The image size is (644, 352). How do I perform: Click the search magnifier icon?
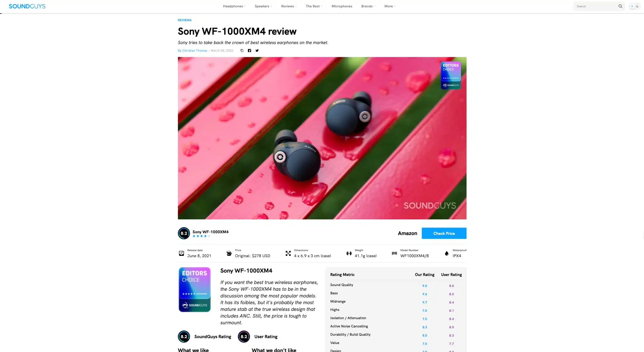click(x=620, y=6)
